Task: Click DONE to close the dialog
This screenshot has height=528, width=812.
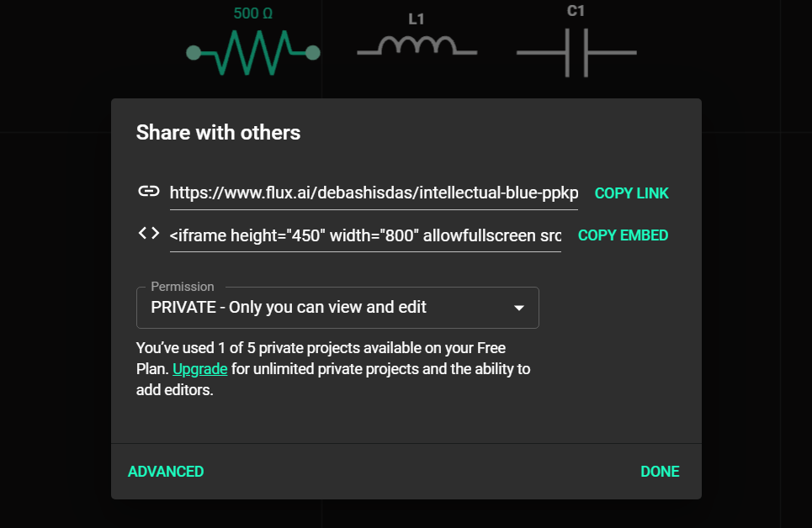Action: coord(660,472)
